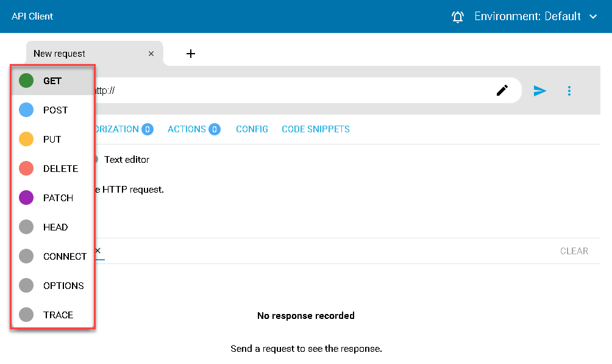Expand the Environment: Default dropdown
Viewport: 612px width, 364px height.
(x=536, y=16)
